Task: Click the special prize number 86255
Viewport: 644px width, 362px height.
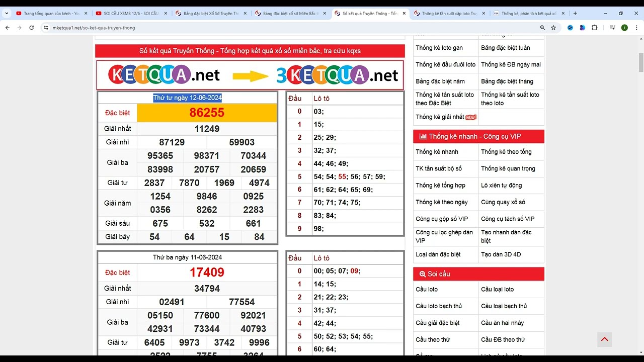Action: click(x=207, y=113)
